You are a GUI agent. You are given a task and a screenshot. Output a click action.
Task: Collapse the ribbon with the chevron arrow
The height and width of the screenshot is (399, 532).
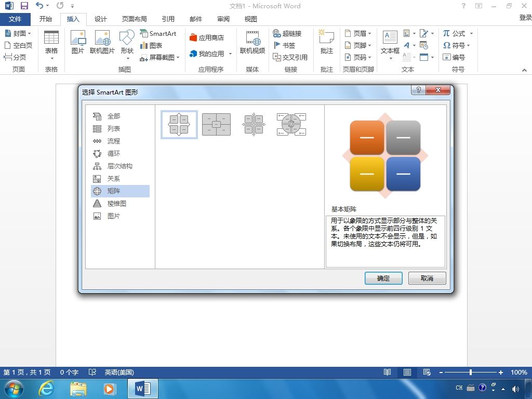point(524,70)
